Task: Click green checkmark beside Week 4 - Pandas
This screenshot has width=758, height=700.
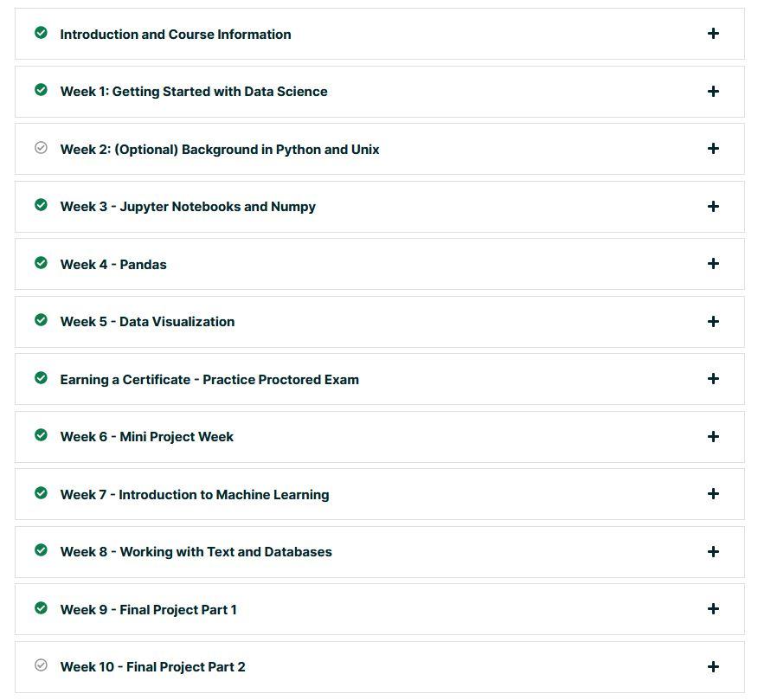Action: click(x=41, y=262)
